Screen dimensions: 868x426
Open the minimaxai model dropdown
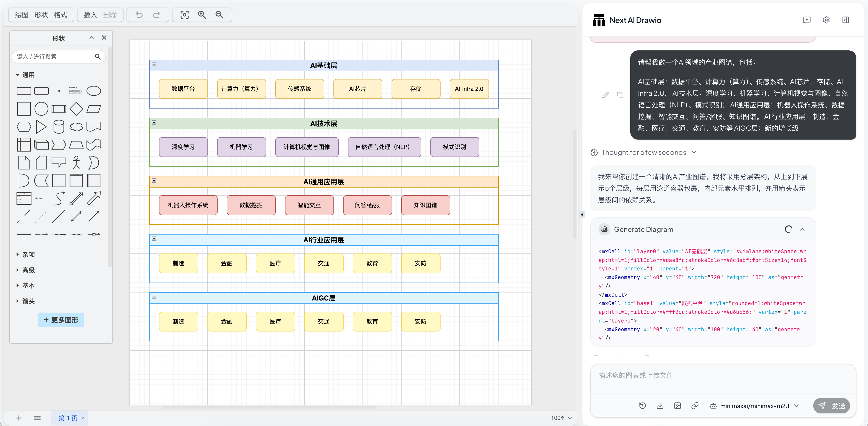click(754, 406)
